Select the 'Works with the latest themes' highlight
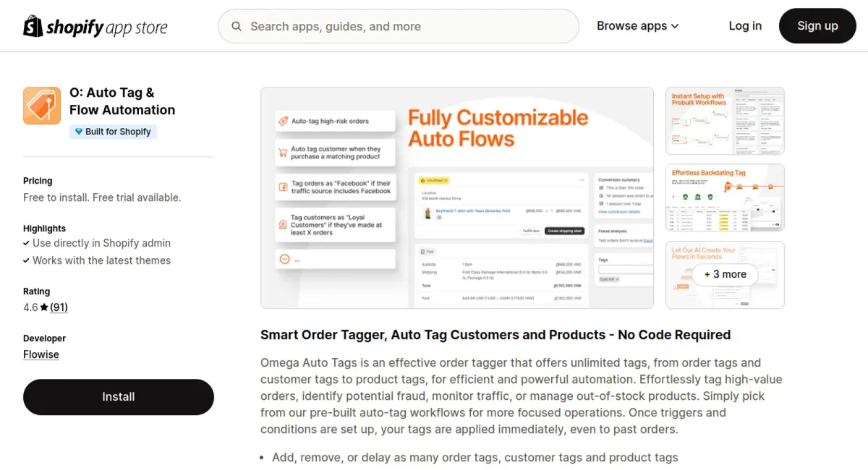The width and height of the screenshot is (868, 470). pos(101,260)
